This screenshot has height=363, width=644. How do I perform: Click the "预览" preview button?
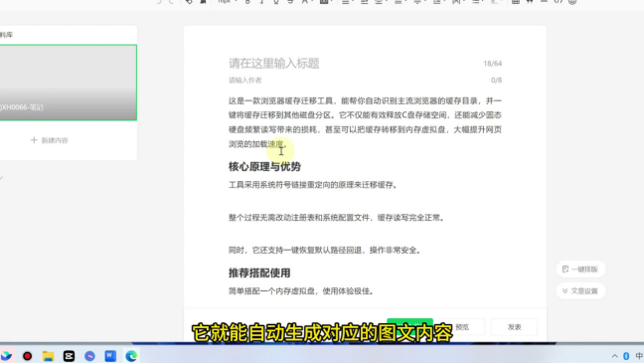coord(462,327)
